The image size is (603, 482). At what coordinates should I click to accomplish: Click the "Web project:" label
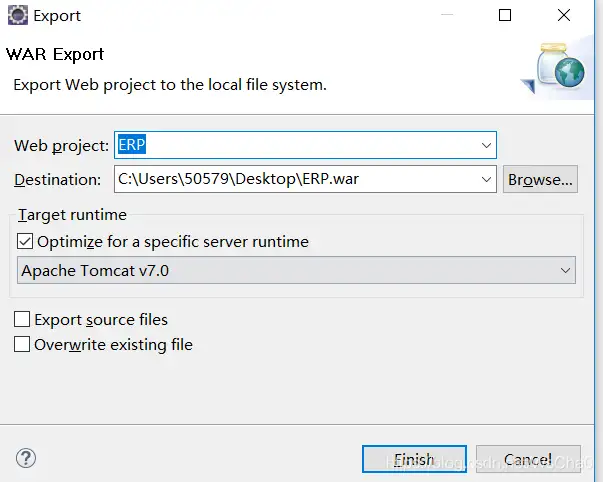(61, 146)
